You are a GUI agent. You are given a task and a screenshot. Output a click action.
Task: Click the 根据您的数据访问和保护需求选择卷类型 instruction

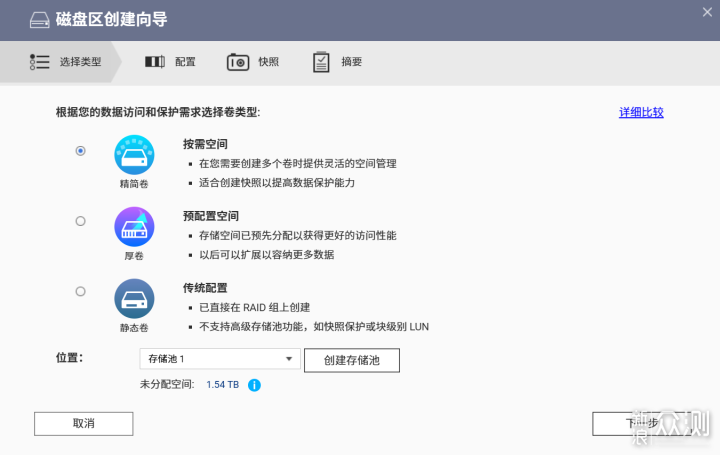coord(158,112)
